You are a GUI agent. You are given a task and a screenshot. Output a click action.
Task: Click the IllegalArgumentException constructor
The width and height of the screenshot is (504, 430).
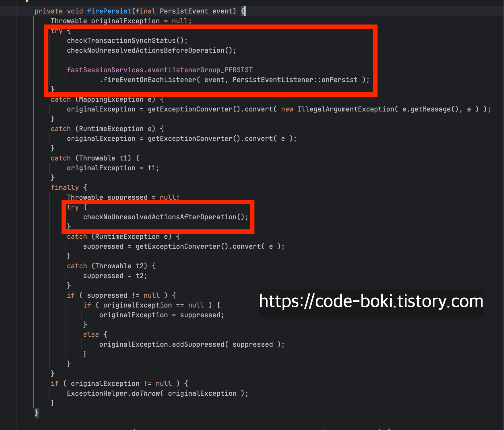(x=346, y=109)
